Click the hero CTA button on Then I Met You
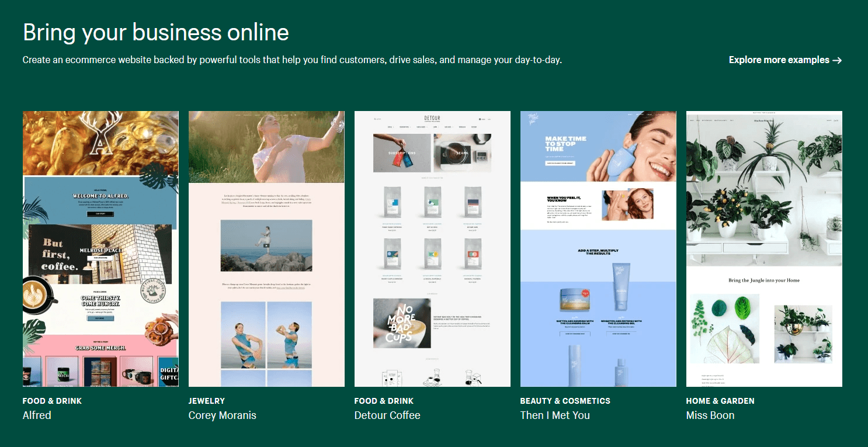The width and height of the screenshot is (868, 447). coord(560,163)
